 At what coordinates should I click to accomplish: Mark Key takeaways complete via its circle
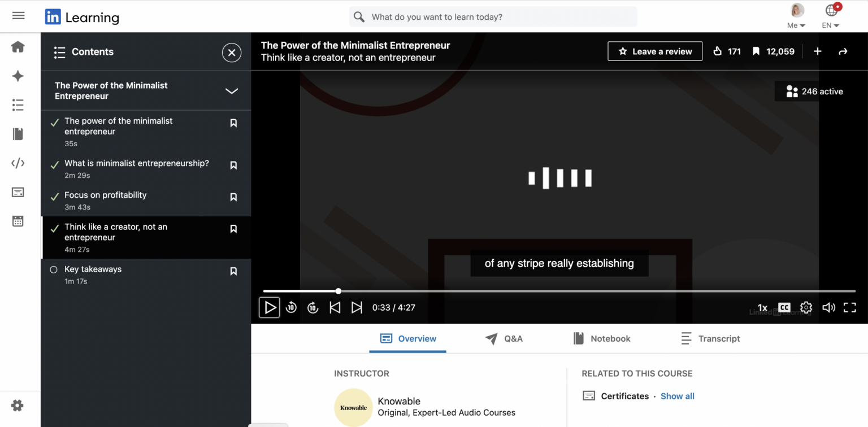[55, 269]
